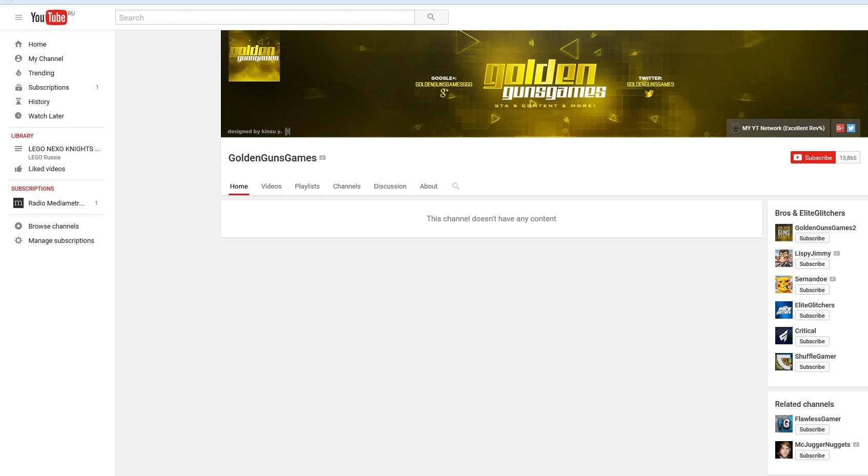Open FlawlessGamer channel link
The height and width of the screenshot is (476, 868).
(818, 419)
